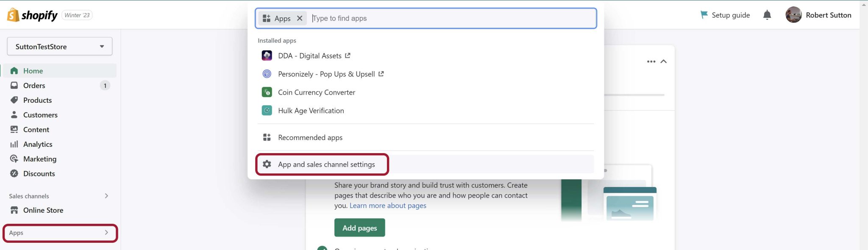Image resolution: width=868 pixels, height=250 pixels.
Task: Click the Content icon in sidebar
Action: click(x=14, y=129)
